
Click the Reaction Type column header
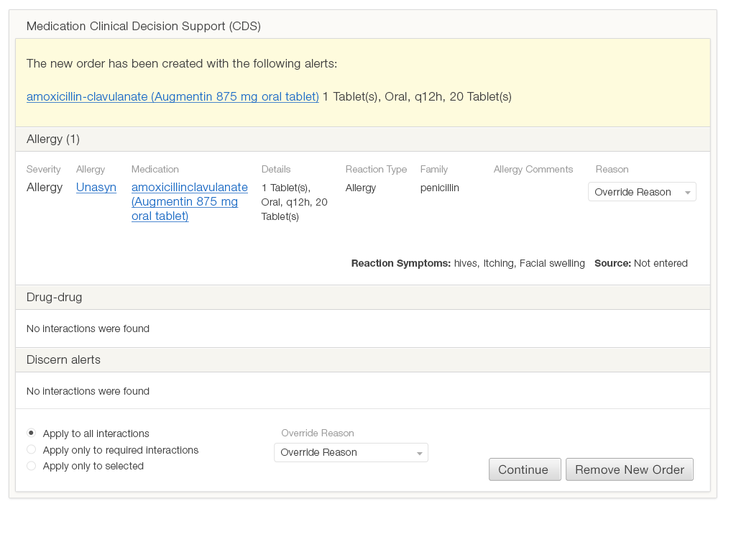click(376, 170)
